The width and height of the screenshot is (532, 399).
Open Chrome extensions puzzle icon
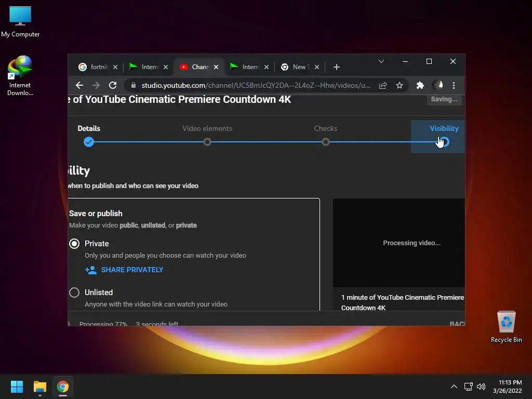[420, 86]
